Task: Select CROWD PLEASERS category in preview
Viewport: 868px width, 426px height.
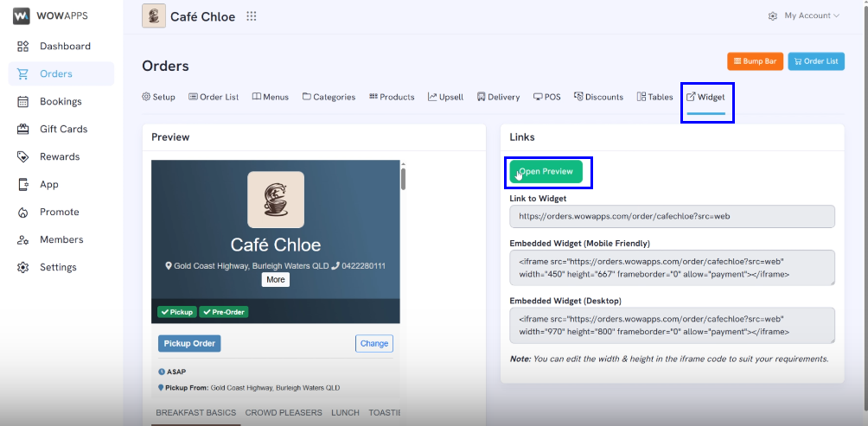Action: pos(284,413)
